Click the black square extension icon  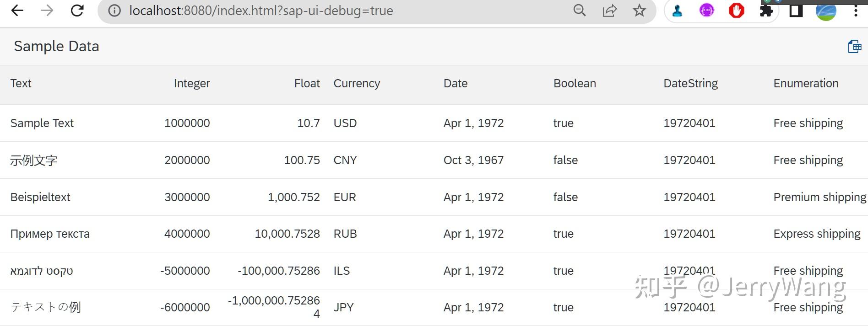(x=796, y=11)
